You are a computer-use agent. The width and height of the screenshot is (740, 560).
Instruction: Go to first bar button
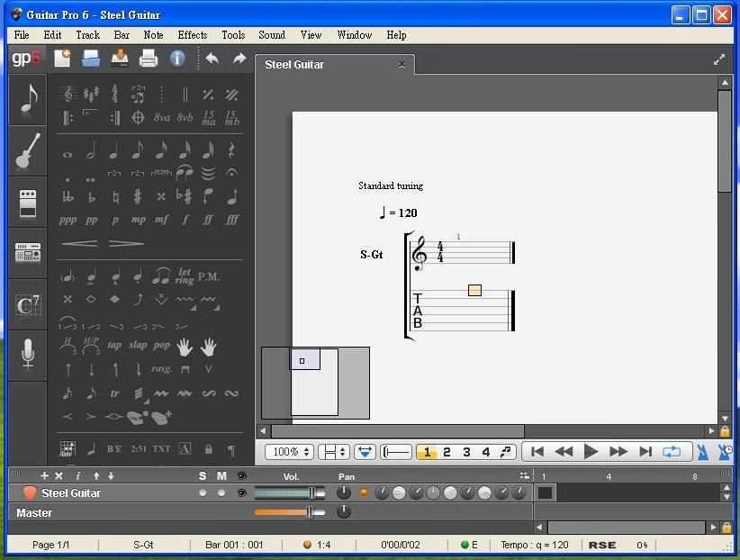coord(537,452)
